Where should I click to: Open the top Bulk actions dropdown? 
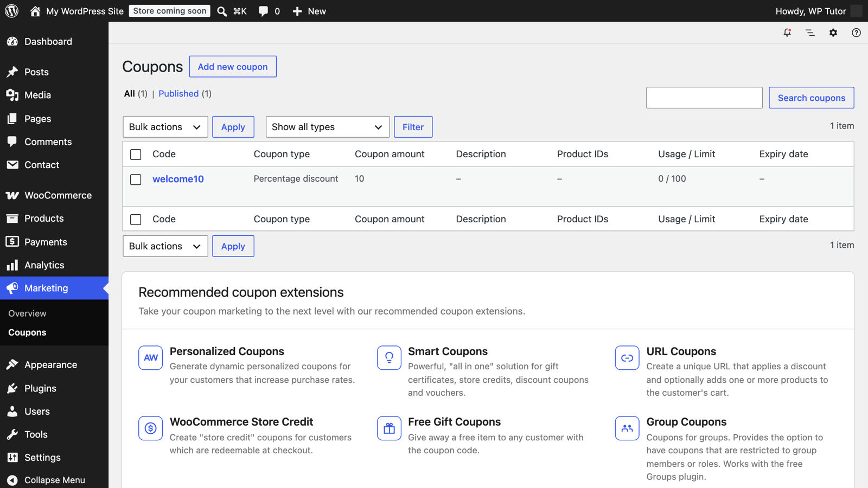(165, 127)
